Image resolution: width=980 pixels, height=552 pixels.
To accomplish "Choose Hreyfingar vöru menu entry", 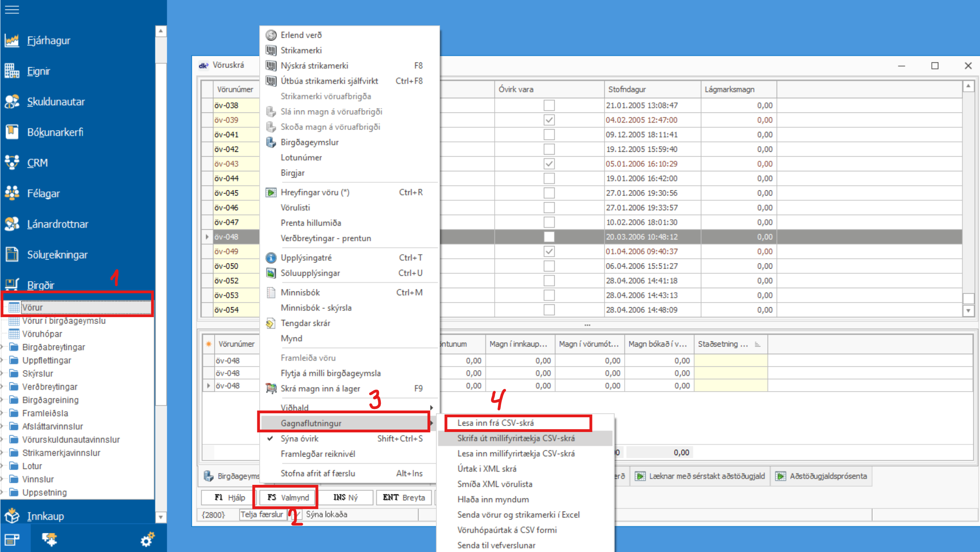I will point(314,192).
